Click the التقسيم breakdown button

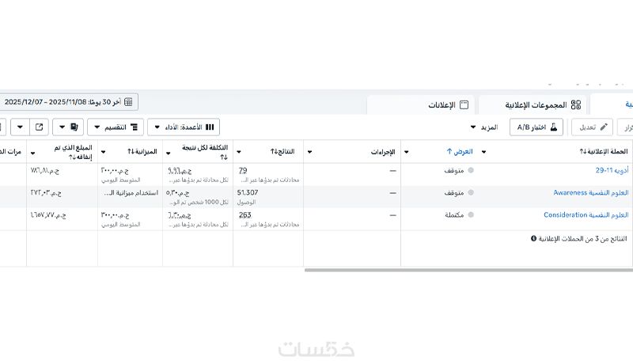[x=115, y=127]
